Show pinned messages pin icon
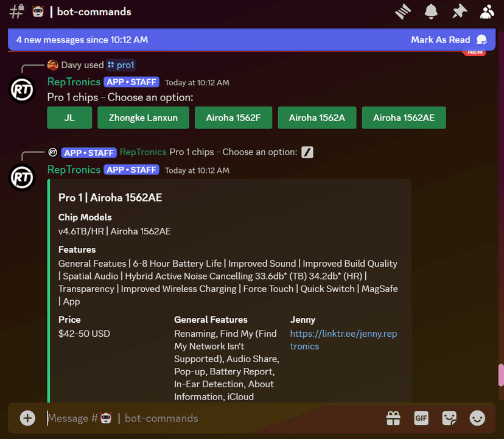This screenshot has width=504, height=439. (460, 12)
